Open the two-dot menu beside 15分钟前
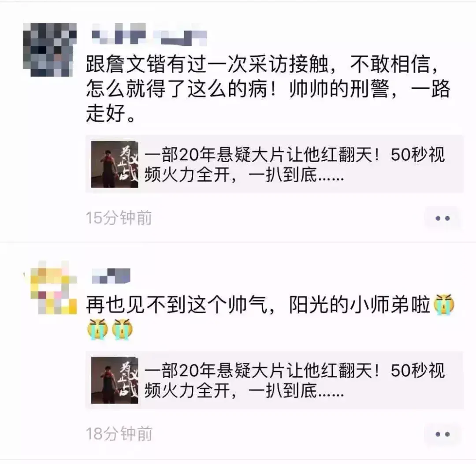 [x=443, y=218]
